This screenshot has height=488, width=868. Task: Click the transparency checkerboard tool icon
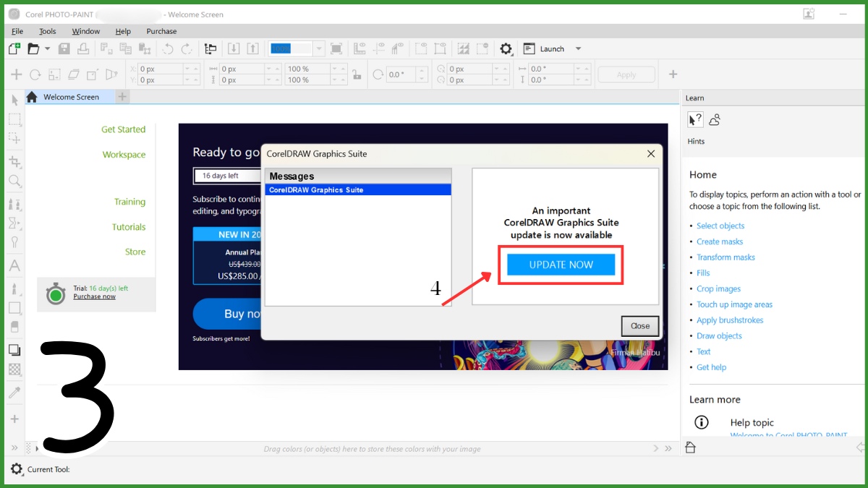(x=14, y=369)
